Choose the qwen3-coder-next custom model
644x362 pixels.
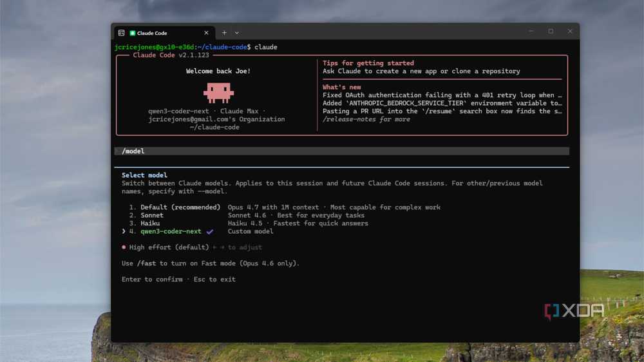pyautogui.click(x=171, y=231)
